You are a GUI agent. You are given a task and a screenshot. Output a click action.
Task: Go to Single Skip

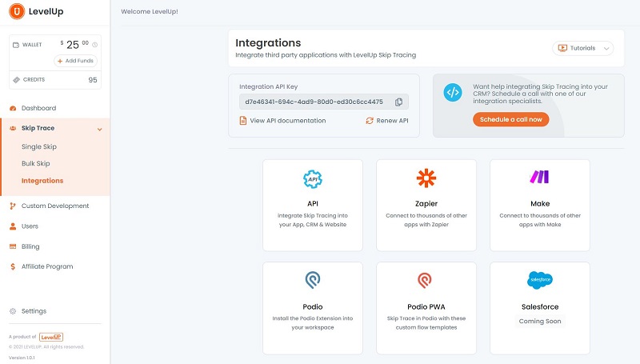(x=39, y=146)
